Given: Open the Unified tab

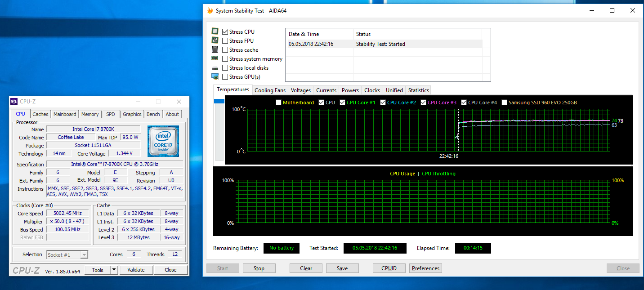Looking at the screenshot, I should click(394, 90).
